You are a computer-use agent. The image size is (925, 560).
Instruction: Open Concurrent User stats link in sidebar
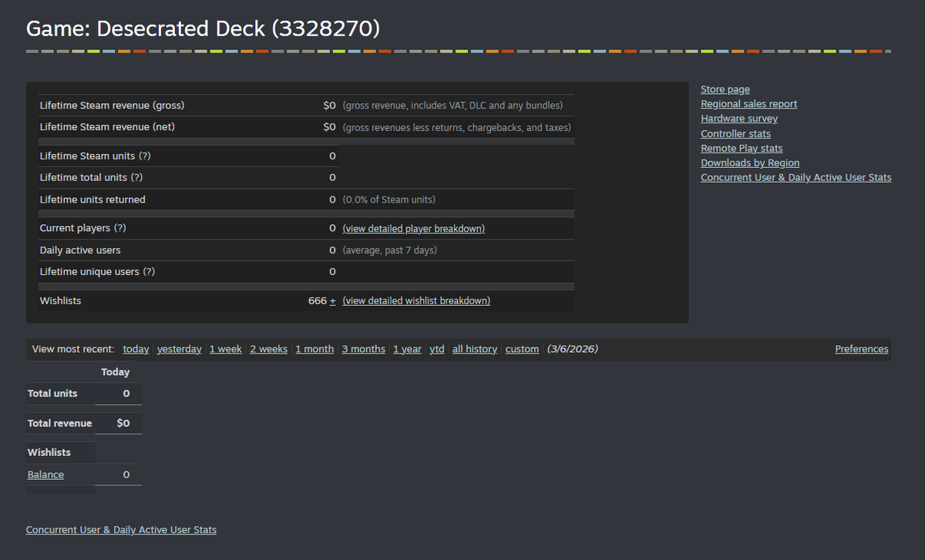795,177
